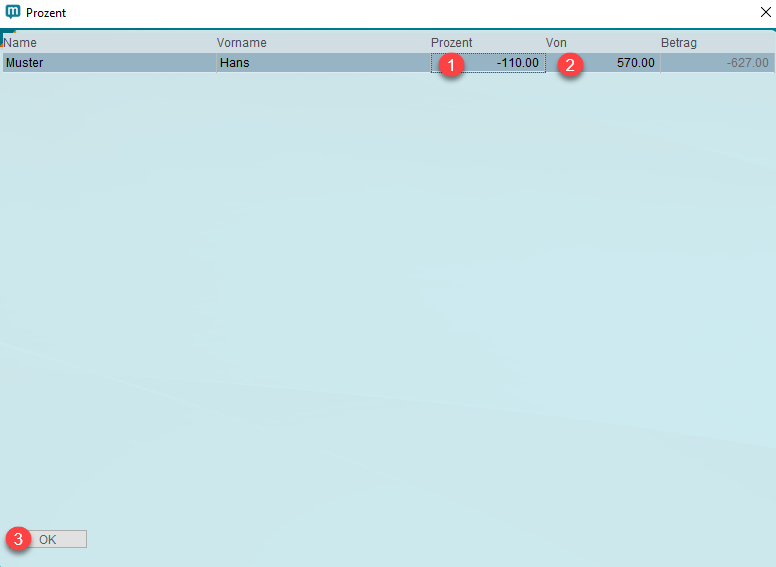
Task: Click the red annotation badge number 3
Action: (18, 539)
